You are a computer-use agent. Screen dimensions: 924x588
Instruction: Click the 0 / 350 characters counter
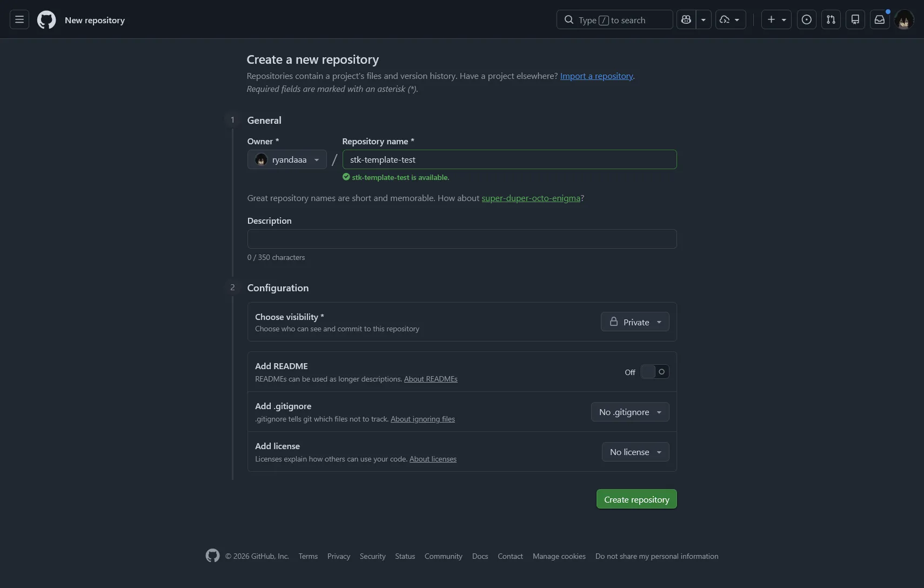click(x=276, y=257)
